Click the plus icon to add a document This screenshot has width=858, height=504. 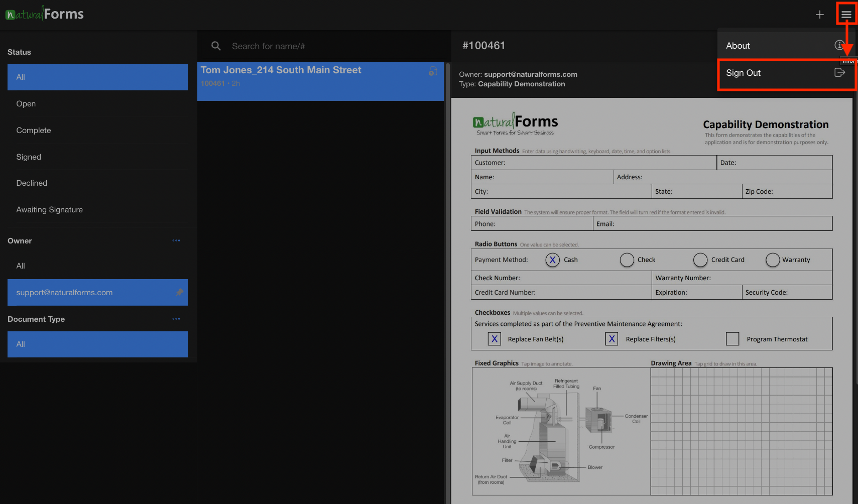coord(820,15)
